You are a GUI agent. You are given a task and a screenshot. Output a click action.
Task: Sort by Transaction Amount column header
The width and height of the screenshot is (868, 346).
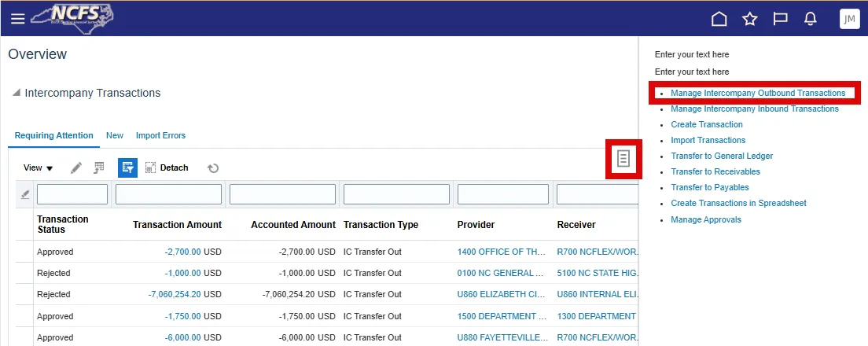[x=177, y=225]
